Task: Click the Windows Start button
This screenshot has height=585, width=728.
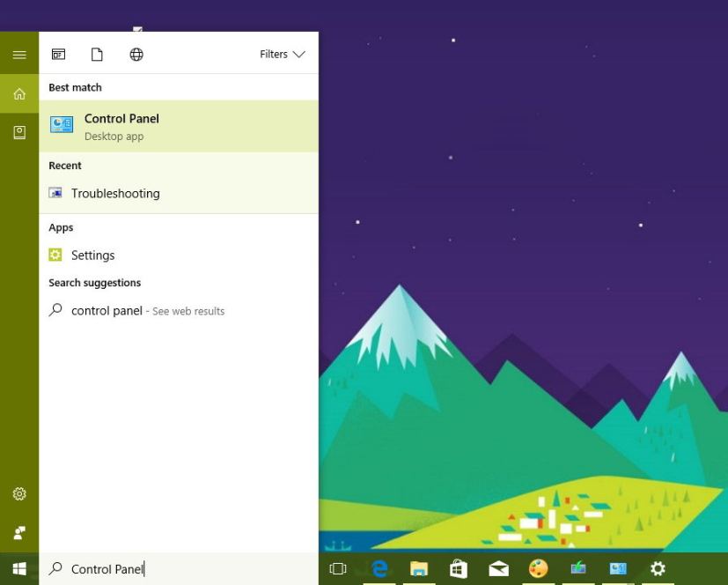Action: pyautogui.click(x=19, y=569)
